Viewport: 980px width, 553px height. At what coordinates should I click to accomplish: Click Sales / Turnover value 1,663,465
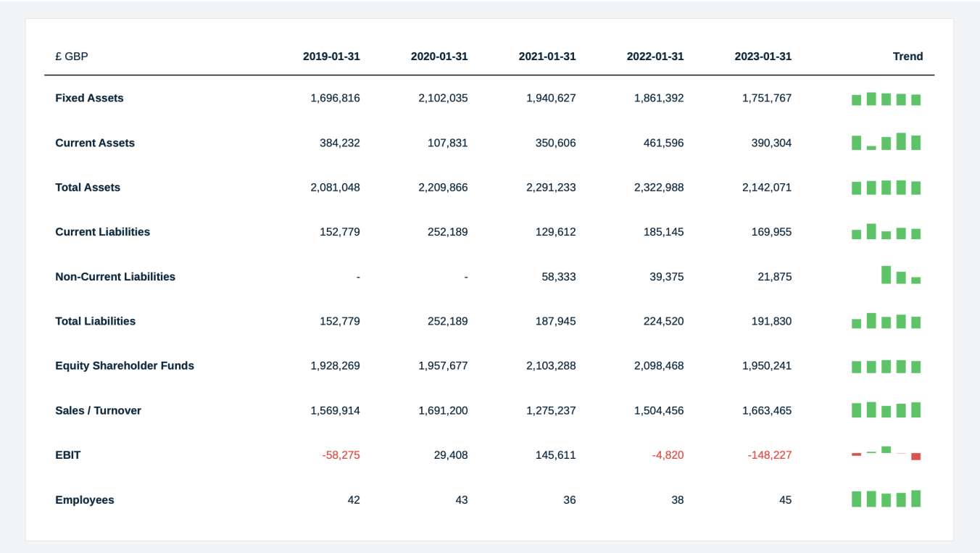[767, 411]
